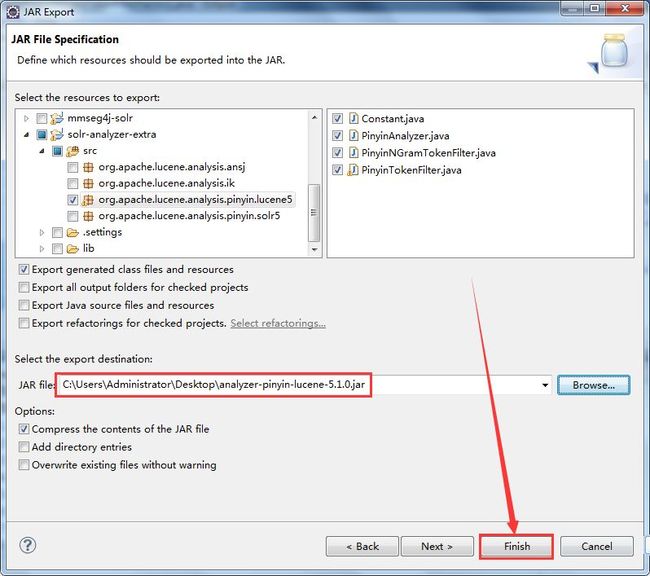Image resolution: width=650 pixels, height=576 pixels.
Task: Expand the .settings folder node
Action: pos(42,233)
